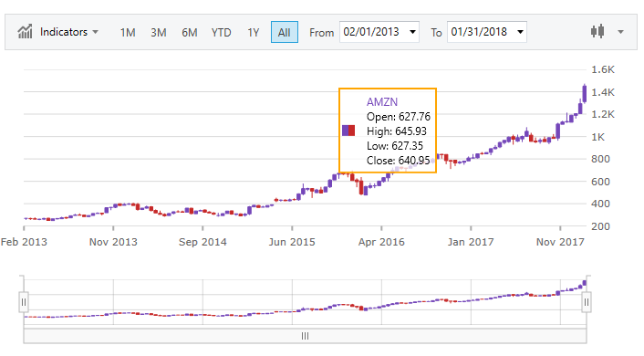Image resolution: width=644 pixels, height=356 pixels.
Task: Click the 800 price axis label
Action: (600, 159)
